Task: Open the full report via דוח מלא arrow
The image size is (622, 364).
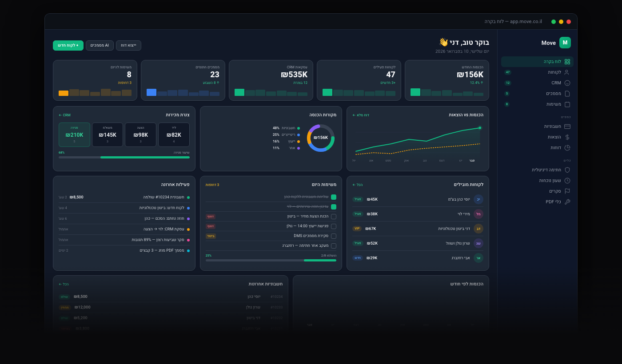Action: (x=360, y=115)
